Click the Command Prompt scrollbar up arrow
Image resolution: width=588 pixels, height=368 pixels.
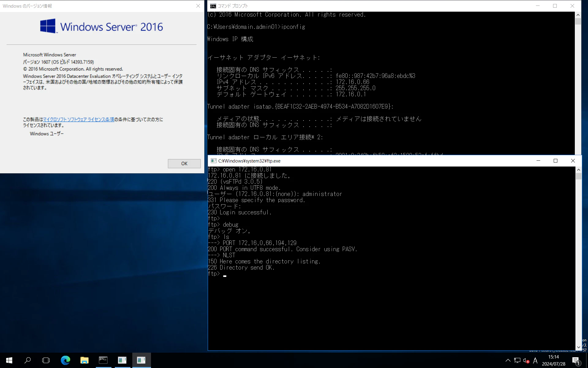[578, 15]
